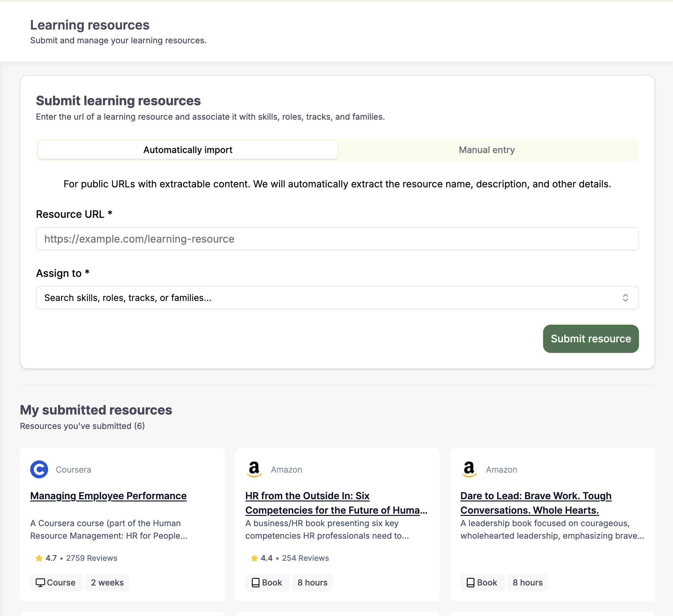Focus the Resource URL input field

(x=337, y=239)
